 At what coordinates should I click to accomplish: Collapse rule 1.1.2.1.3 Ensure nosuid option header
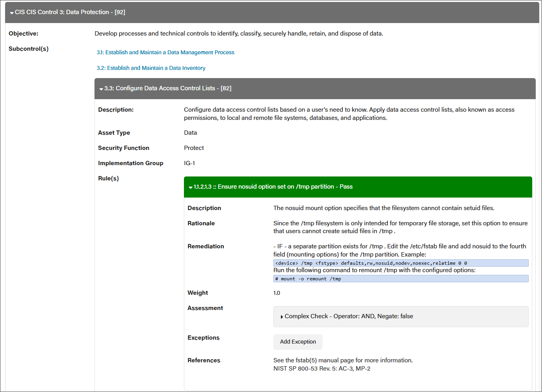pyautogui.click(x=358, y=187)
